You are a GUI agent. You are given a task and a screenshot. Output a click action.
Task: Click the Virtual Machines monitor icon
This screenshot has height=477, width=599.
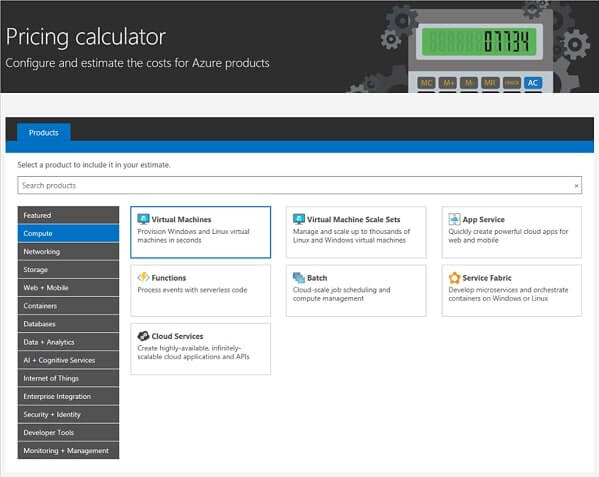(x=143, y=219)
